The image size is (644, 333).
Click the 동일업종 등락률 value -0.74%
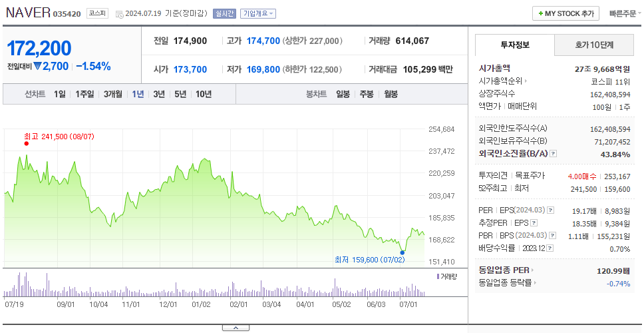click(618, 284)
